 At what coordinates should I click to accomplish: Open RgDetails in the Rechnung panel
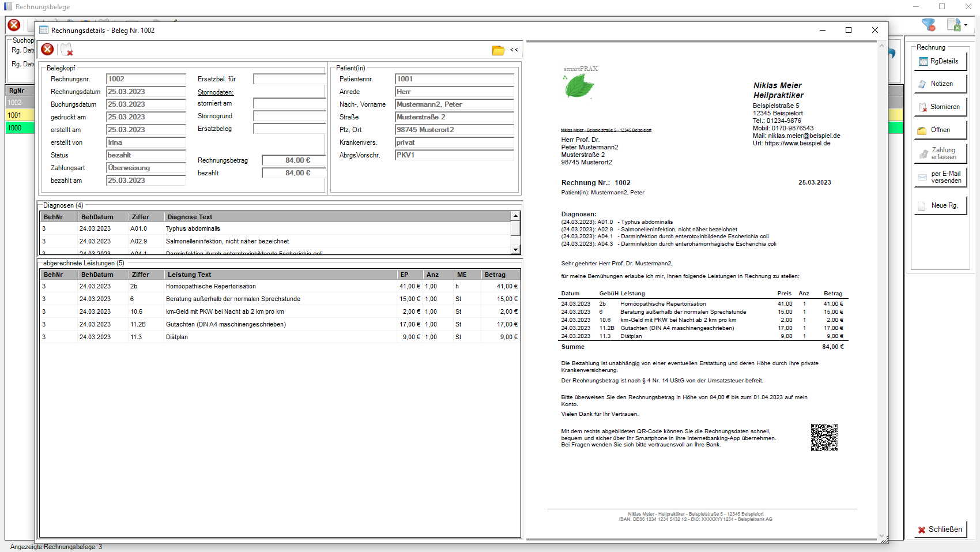(940, 61)
